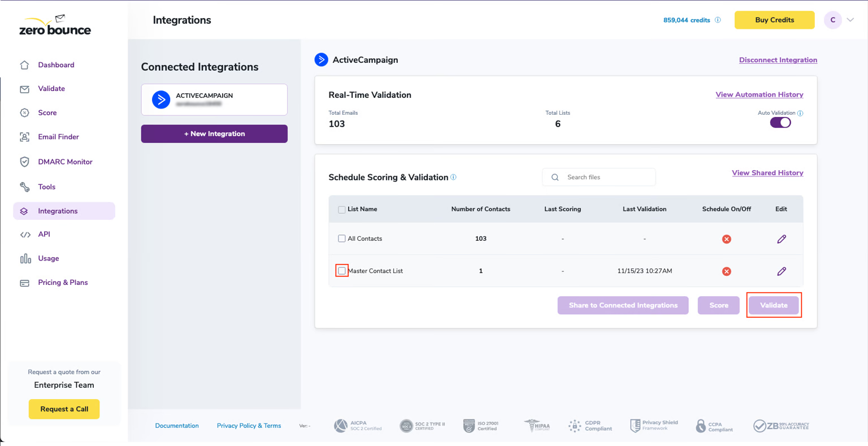The image size is (868, 446).
Task: Click + New Integration button
Action: click(214, 134)
